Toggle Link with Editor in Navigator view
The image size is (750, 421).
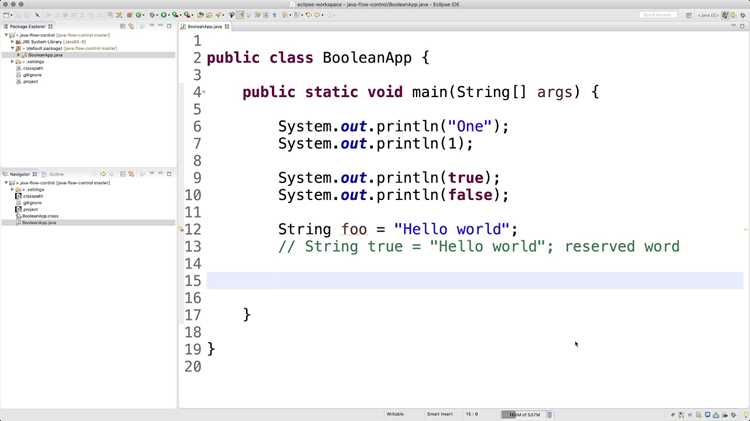tap(131, 174)
